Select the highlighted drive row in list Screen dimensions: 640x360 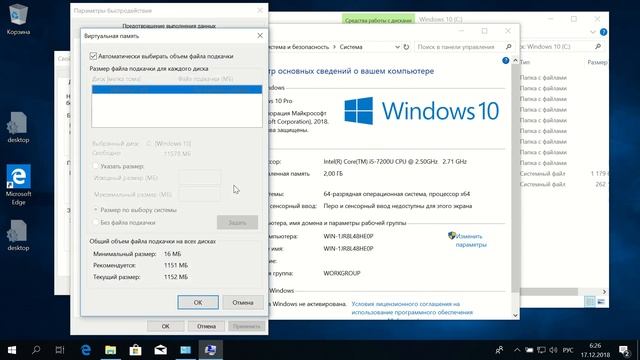coord(177,89)
